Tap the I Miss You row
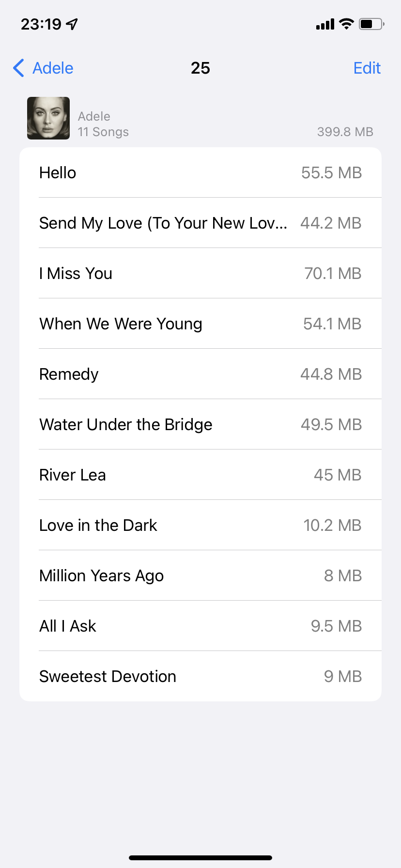The width and height of the screenshot is (401, 868). 200,274
